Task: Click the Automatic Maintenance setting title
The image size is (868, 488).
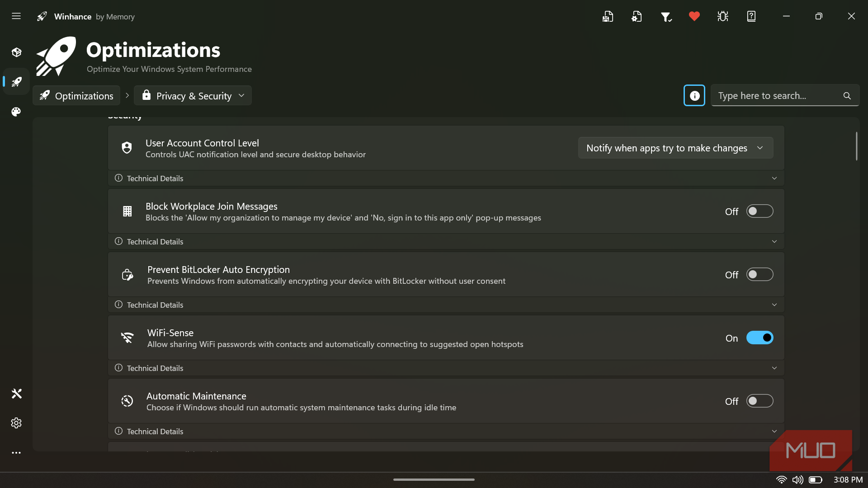Action: tap(196, 396)
